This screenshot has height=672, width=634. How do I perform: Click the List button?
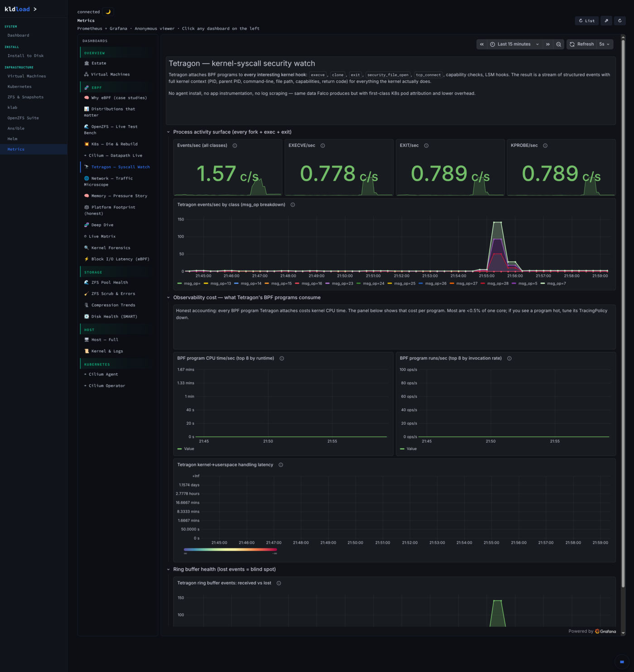pos(586,20)
